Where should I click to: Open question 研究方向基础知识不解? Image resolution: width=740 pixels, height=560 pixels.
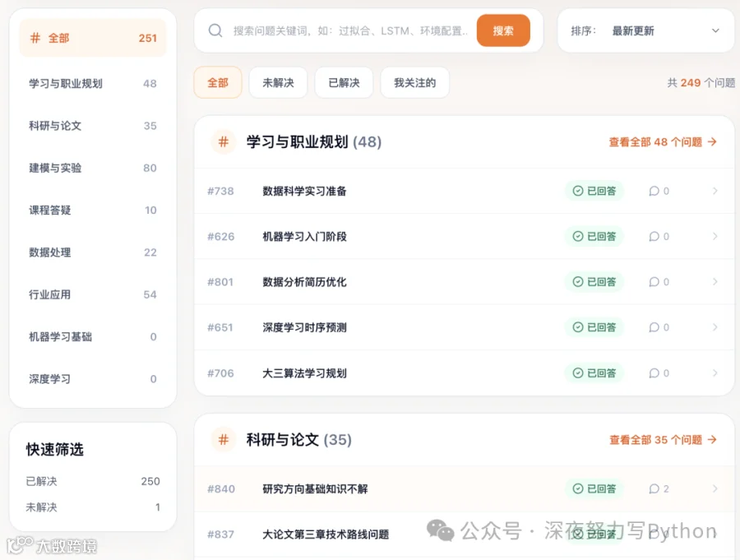[x=315, y=488]
